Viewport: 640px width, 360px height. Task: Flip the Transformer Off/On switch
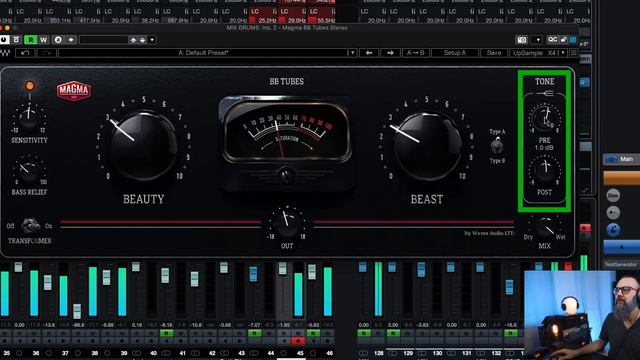click(x=30, y=225)
